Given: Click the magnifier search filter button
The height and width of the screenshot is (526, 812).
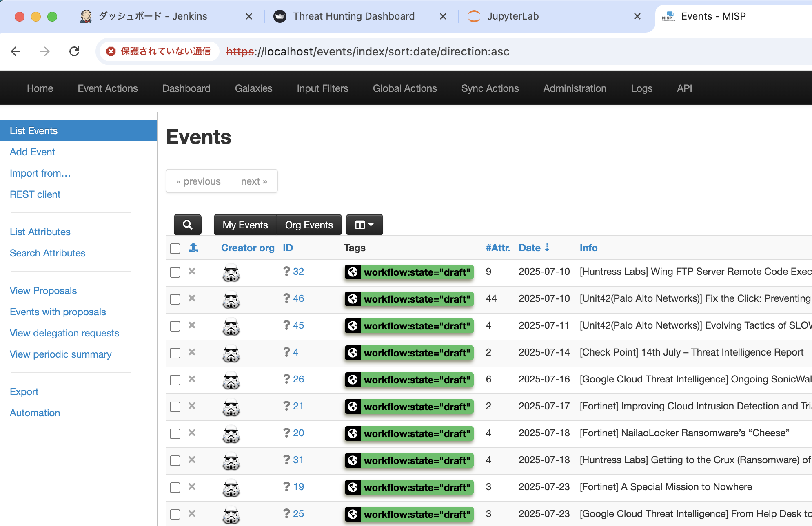Looking at the screenshot, I should coord(187,225).
